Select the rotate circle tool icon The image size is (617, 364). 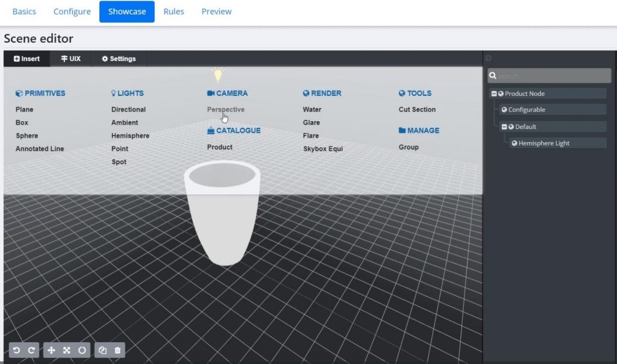pyautogui.click(x=82, y=350)
